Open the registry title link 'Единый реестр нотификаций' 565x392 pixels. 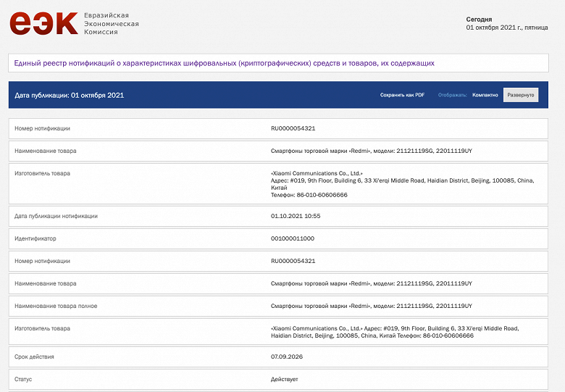tap(225, 63)
